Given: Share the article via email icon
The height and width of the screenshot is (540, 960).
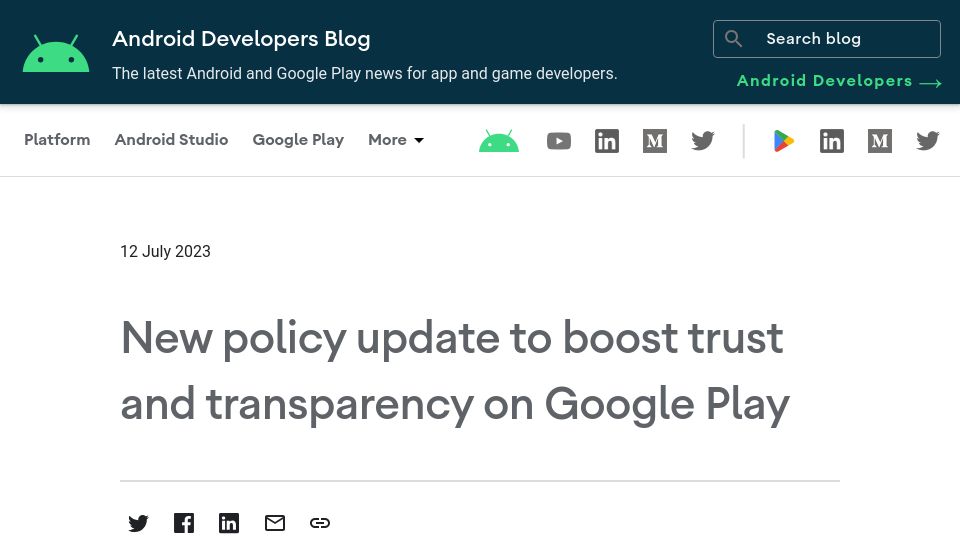Looking at the screenshot, I should pyautogui.click(x=275, y=523).
